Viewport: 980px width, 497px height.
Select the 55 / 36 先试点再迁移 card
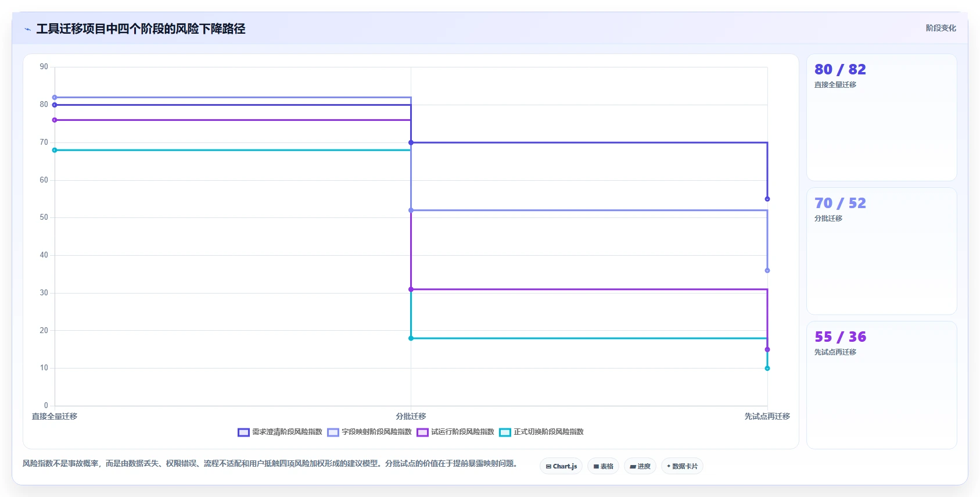click(x=881, y=385)
